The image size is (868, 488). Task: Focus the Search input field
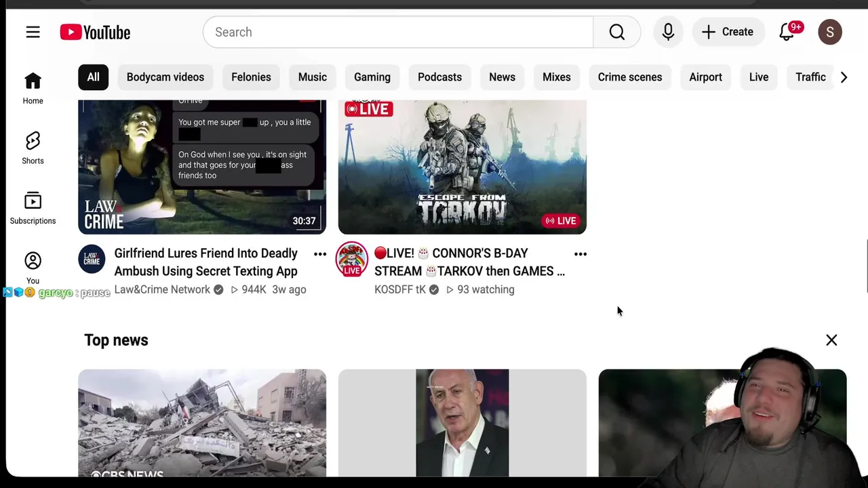[398, 32]
